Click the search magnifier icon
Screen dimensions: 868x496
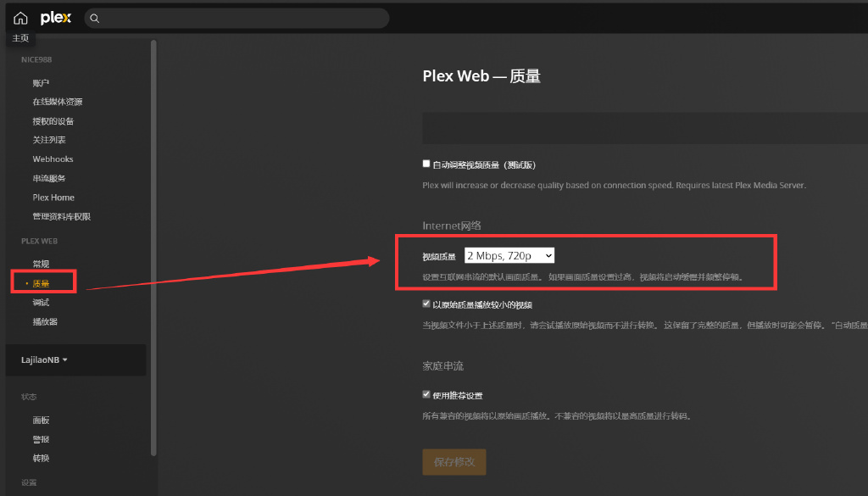pyautogui.click(x=95, y=19)
